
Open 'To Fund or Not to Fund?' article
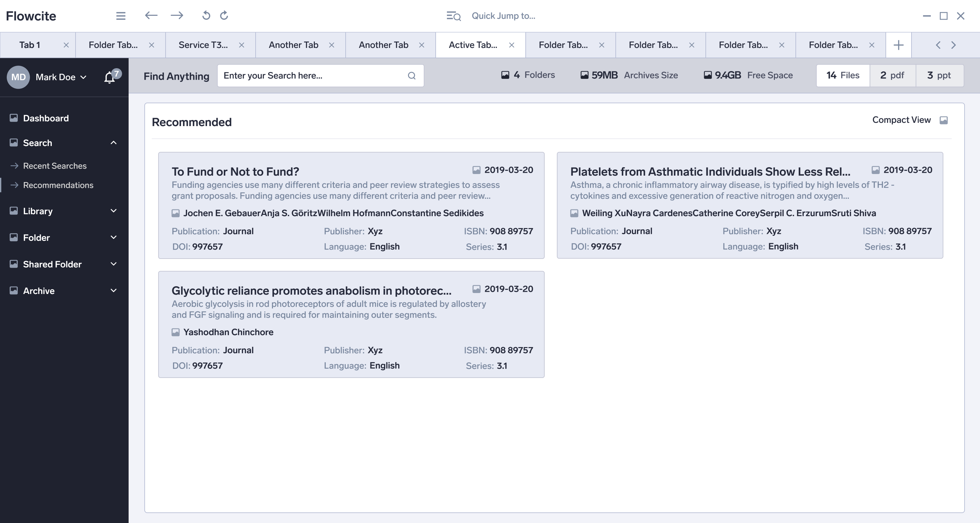coord(235,172)
